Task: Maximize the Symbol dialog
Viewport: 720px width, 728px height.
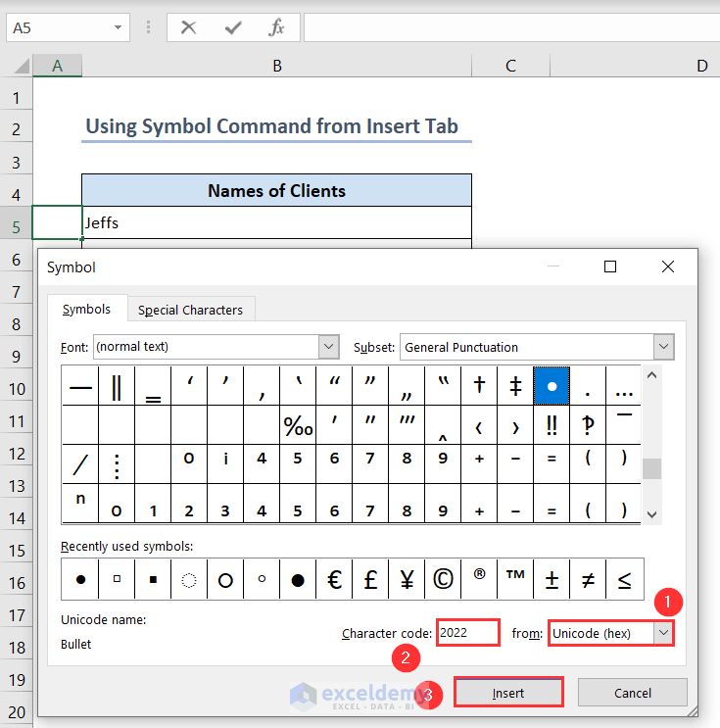Action: tap(610, 267)
